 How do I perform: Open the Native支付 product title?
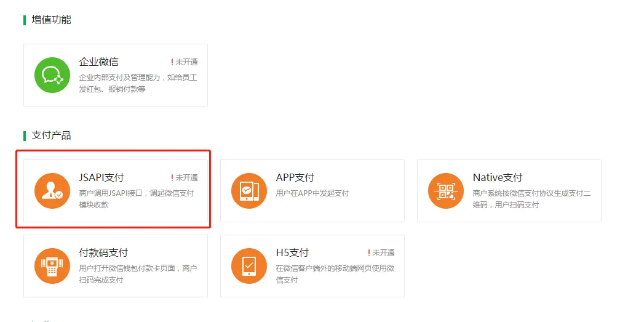498,178
